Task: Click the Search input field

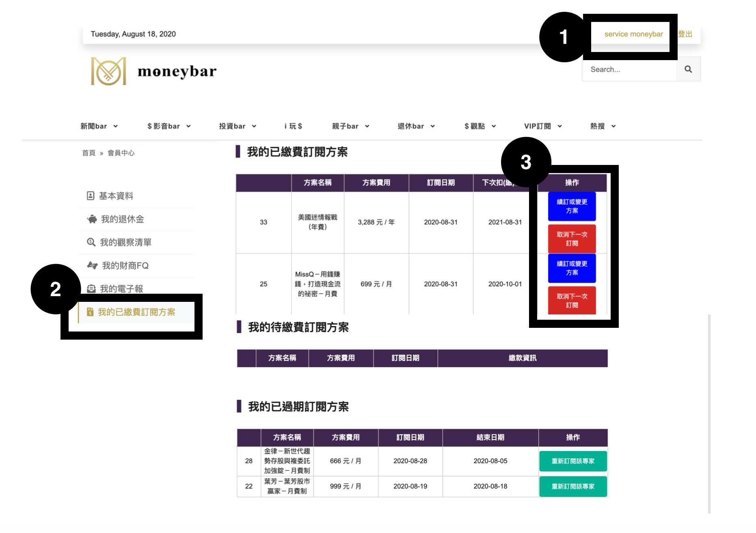Action: point(629,69)
